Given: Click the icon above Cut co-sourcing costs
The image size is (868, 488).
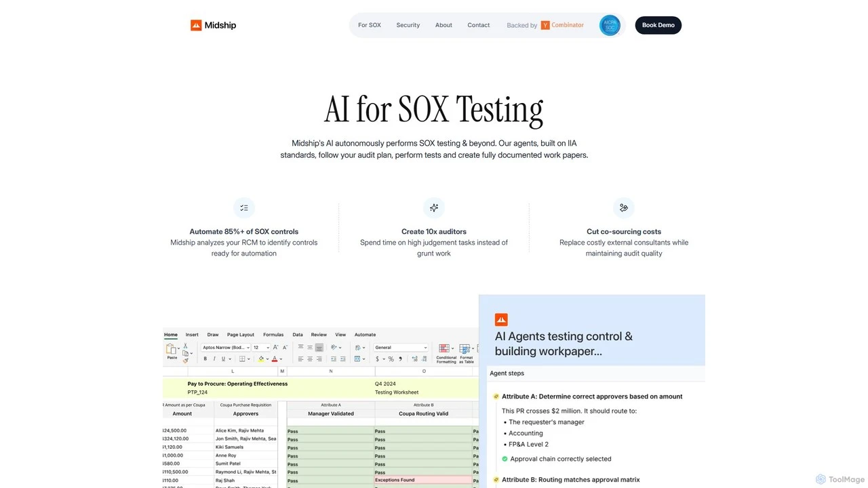Looking at the screenshot, I should [624, 208].
